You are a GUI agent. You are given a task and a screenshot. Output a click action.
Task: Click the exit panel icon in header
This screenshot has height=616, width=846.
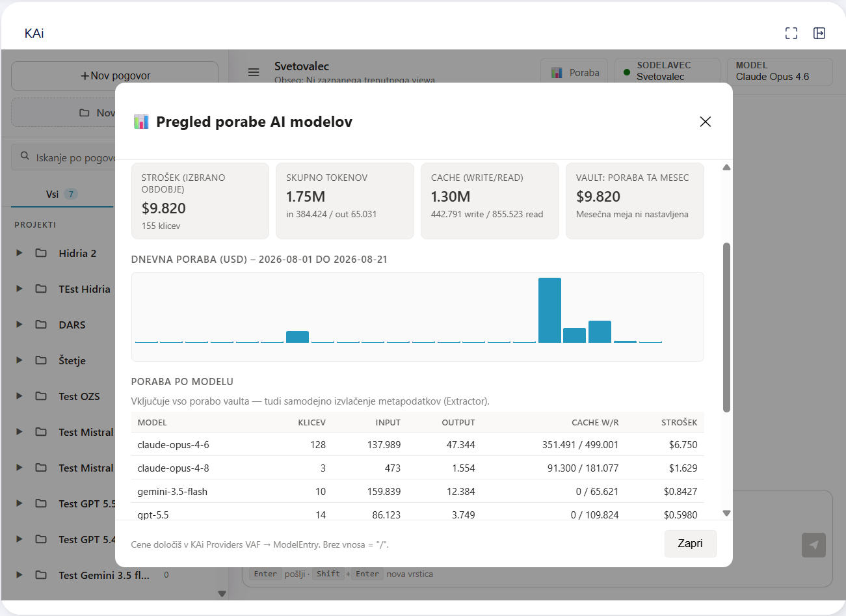(x=819, y=33)
